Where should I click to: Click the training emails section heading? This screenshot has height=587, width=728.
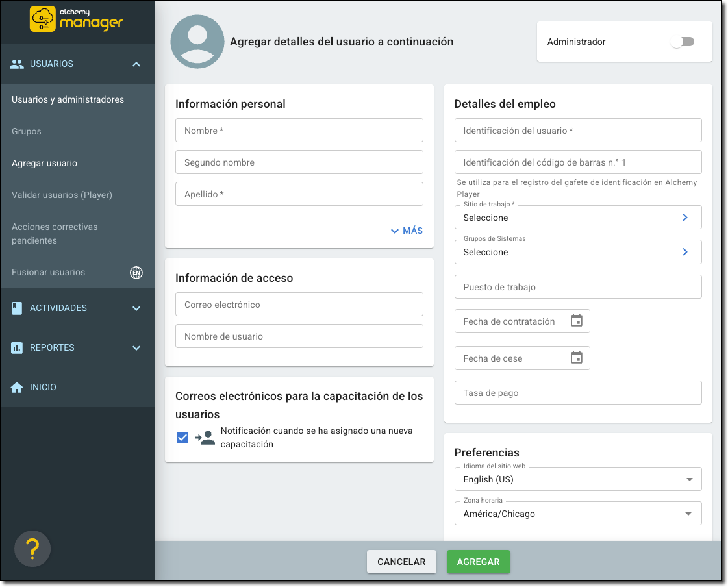coord(299,405)
